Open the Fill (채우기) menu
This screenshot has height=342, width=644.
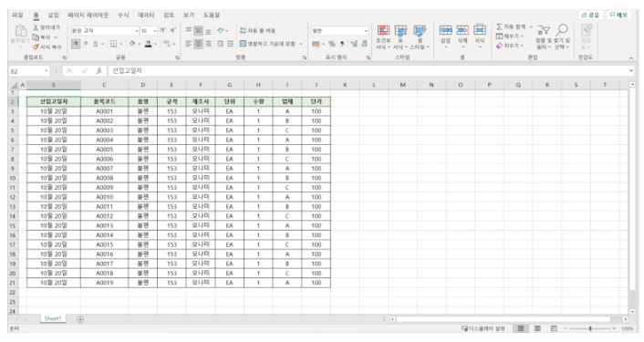coord(510,36)
